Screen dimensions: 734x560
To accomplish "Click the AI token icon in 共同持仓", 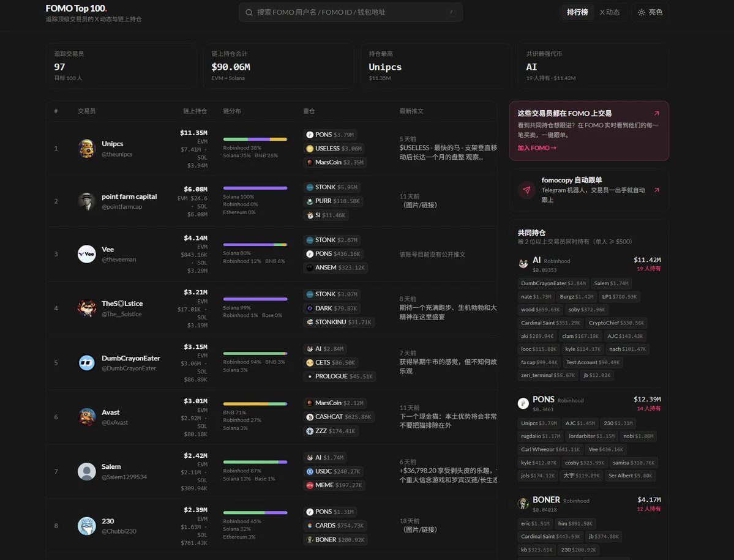I will coord(523,264).
